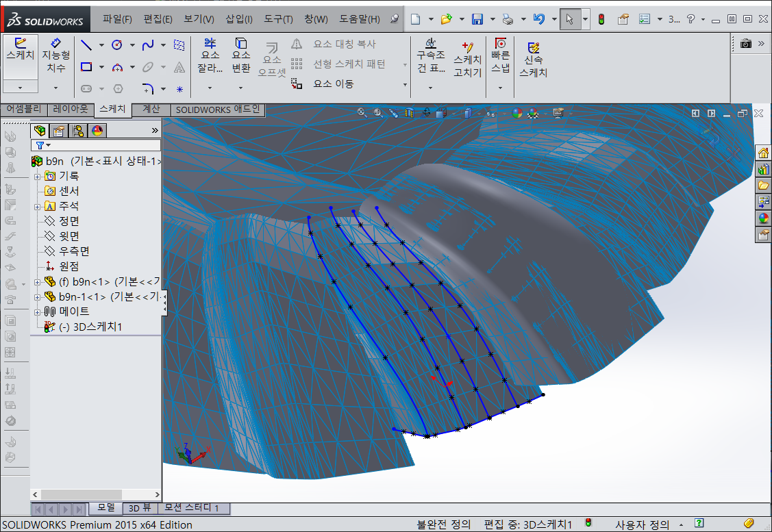This screenshot has width=772, height=532.
Task: Open the ConfigurationManager tab icon
Action: click(x=78, y=130)
